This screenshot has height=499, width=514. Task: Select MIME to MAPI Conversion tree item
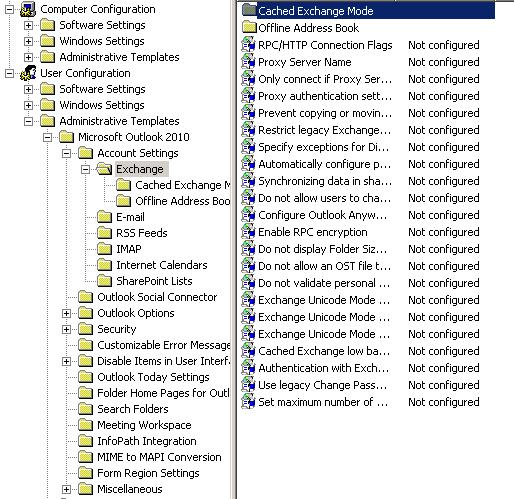(159, 457)
